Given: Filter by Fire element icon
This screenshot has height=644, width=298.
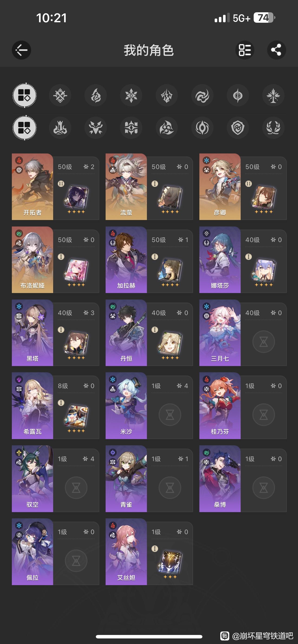Looking at the screenshot, I should coord(96,96).
